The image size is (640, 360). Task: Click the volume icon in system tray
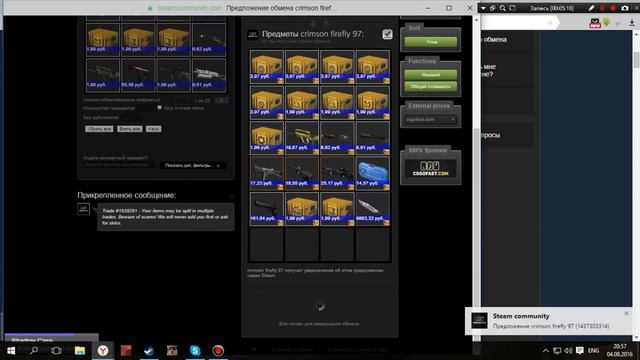[568, 351]
